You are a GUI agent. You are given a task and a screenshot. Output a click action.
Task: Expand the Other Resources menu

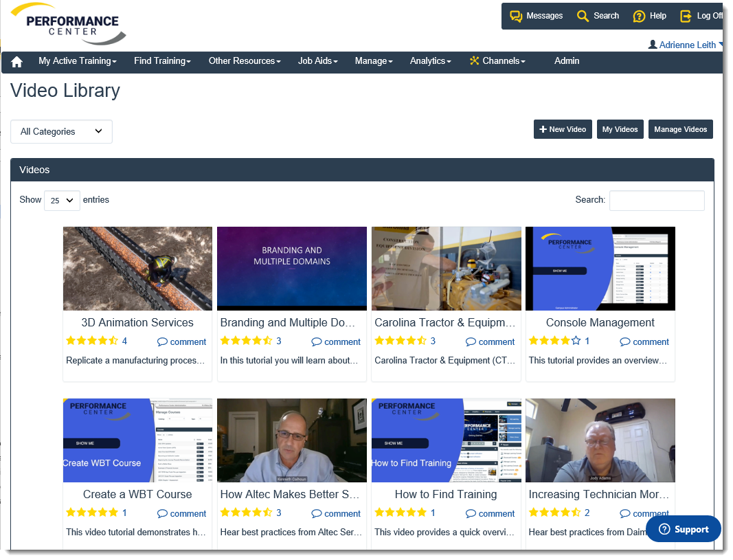pyautogui.click(x=245, y=61)
